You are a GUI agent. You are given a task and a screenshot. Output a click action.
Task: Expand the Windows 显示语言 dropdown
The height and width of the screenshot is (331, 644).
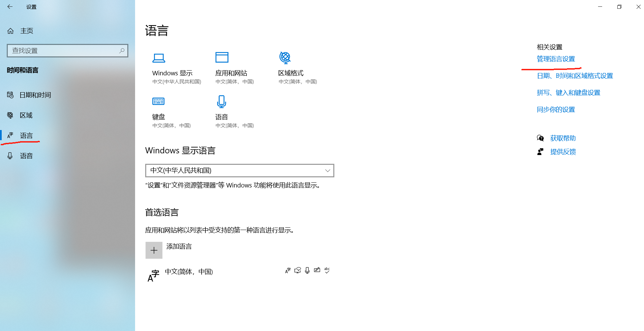coord(327,171)
